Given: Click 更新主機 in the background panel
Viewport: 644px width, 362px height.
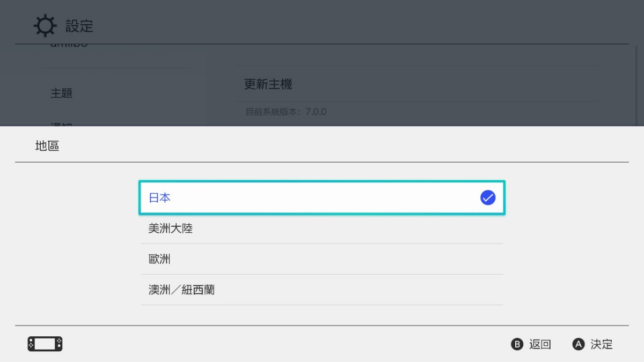Looking at the screenshot, I should (268, 84).
